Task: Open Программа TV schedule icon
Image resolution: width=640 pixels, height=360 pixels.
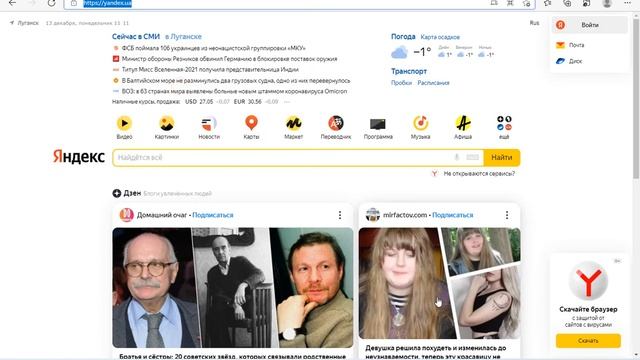Action: click(378, 124)
